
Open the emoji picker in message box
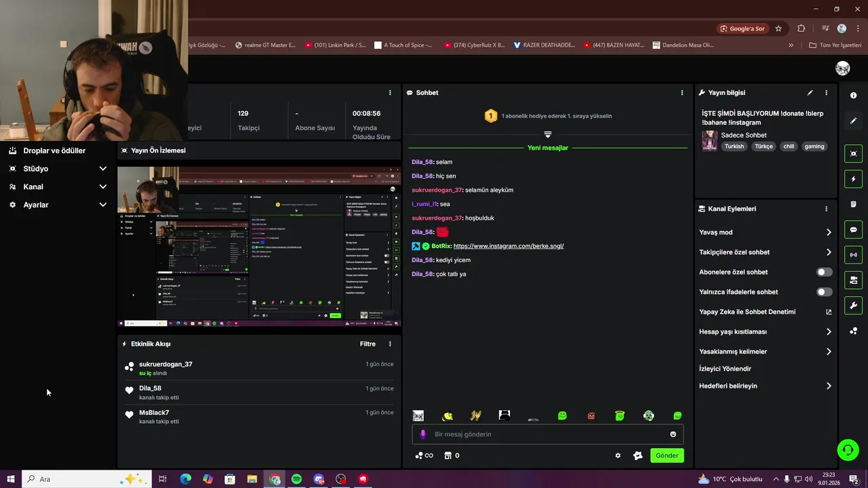[673, 434]
